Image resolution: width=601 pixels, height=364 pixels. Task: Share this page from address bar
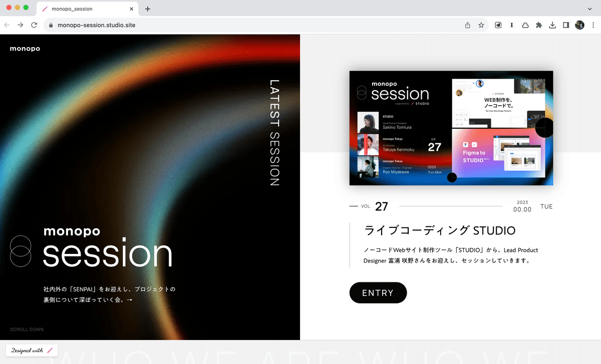468,25
